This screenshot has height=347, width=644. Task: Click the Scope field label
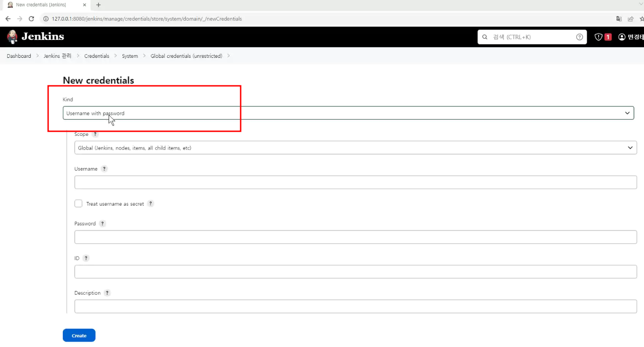(x=82, y=134)
